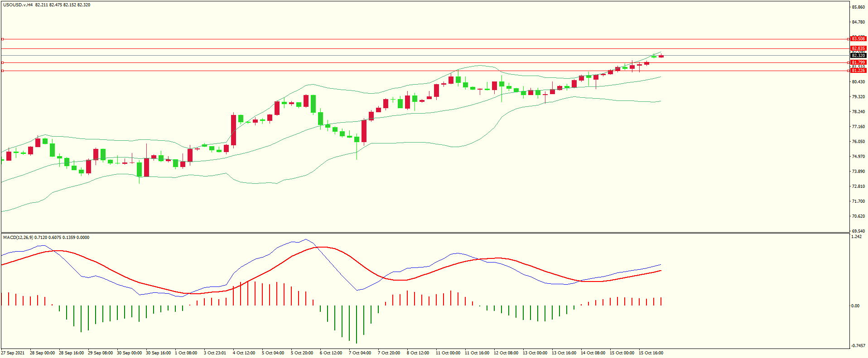
Task: Click the 15 Oct 16:00 time label
Action: click(x=651, y=353)
